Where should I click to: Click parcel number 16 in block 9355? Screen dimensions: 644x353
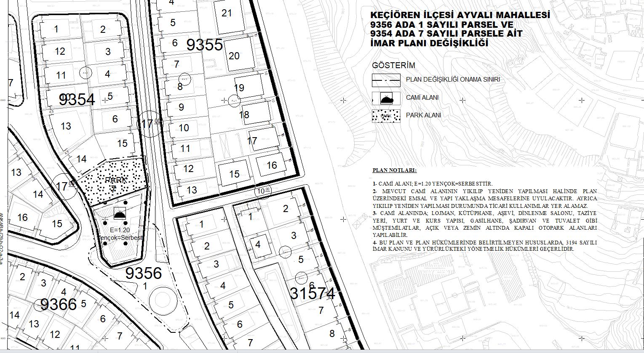click(272, 165)
